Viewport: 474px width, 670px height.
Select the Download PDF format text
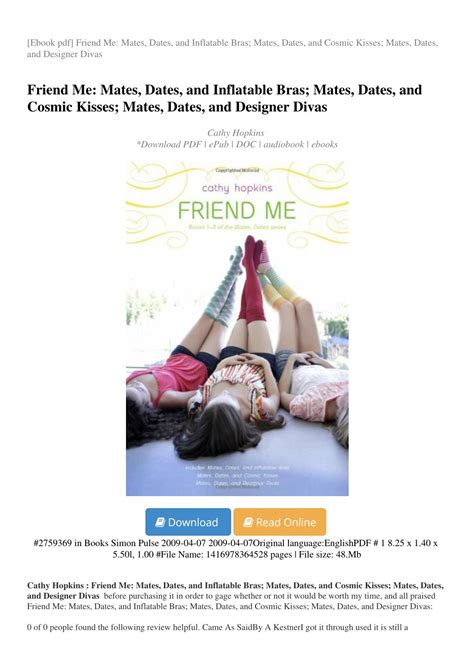pos(171,144)
